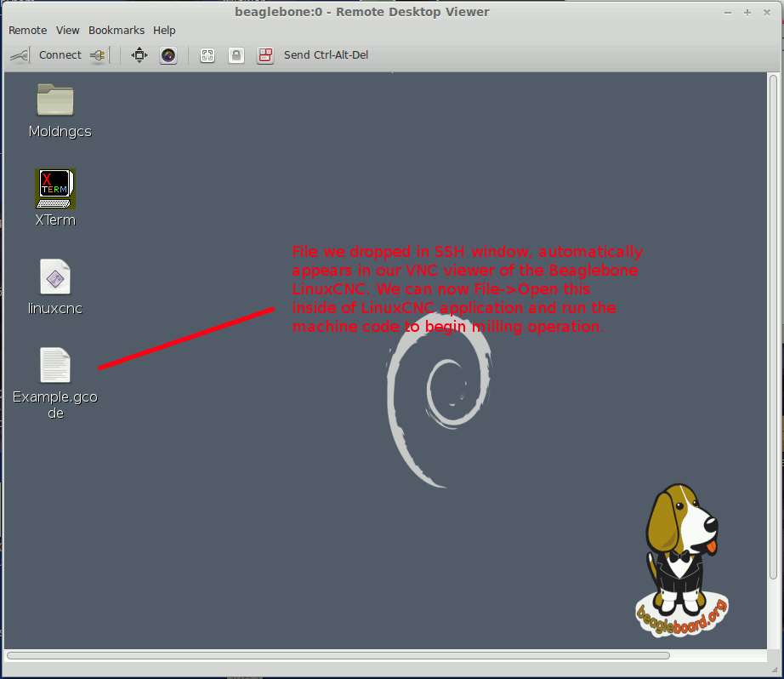The height and width of the screenshot is (679, 784).
Task: Close the Remote Desktop Viewer window
Action: pyautogui.click(x=767, y=13)
